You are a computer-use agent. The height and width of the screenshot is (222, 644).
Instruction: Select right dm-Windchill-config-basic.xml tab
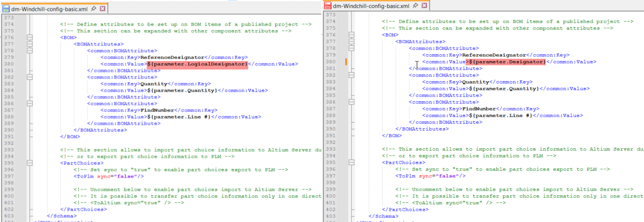(x=377, y=6)
